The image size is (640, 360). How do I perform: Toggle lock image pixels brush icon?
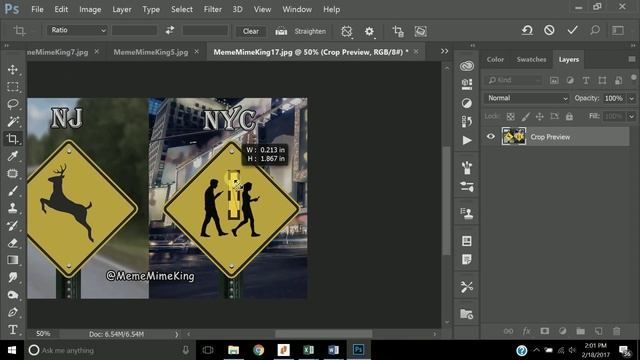coord(525,116)
